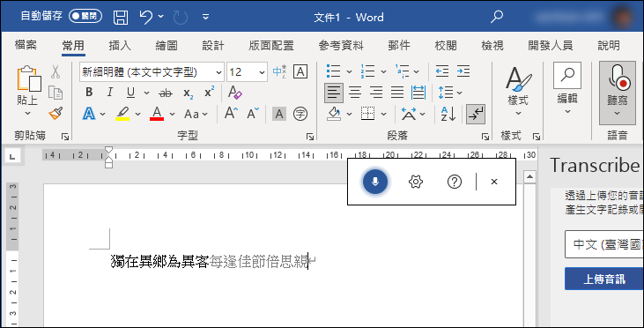Toggle character shading A

279,114
